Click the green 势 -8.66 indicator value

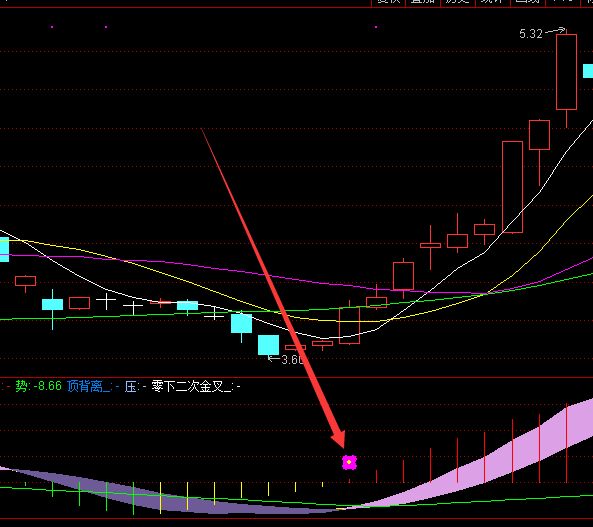pos(38,386)
